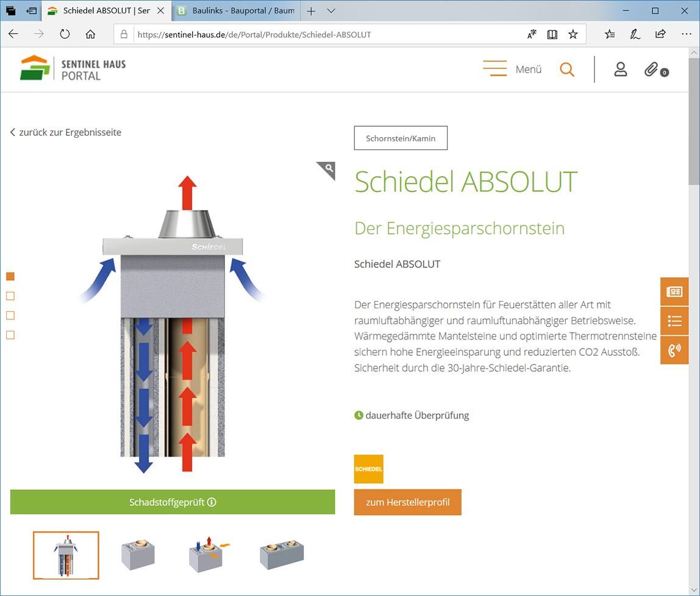The height and width of the screenshot is (596, 700).
Task: Set these tabs aside
Action: click(x=31, y=11)
